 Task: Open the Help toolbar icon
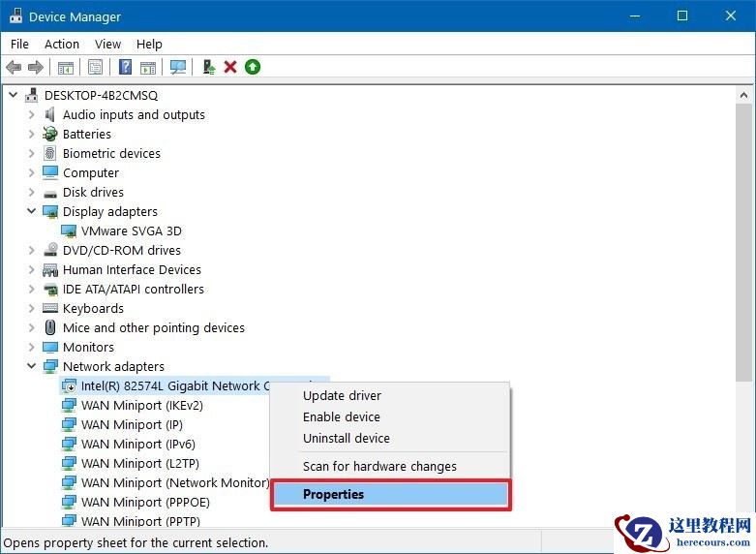click(x=126, y=67)
